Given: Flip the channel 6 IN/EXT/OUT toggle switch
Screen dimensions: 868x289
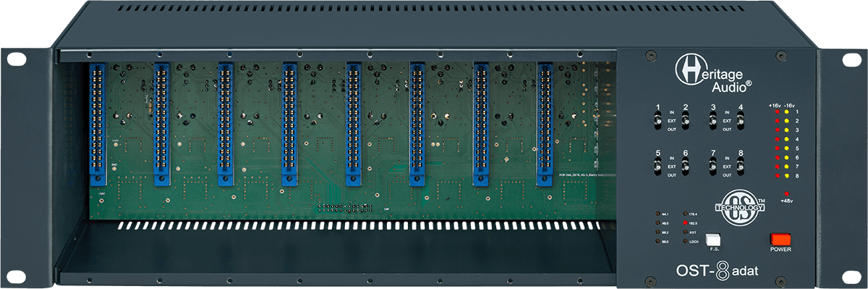Looking at the screenshot, I should (x=686, y=167).
